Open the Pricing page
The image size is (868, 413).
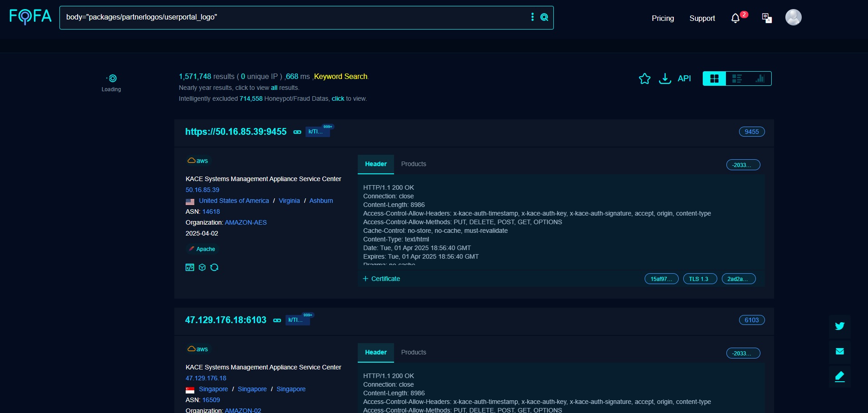coord(662,18)
